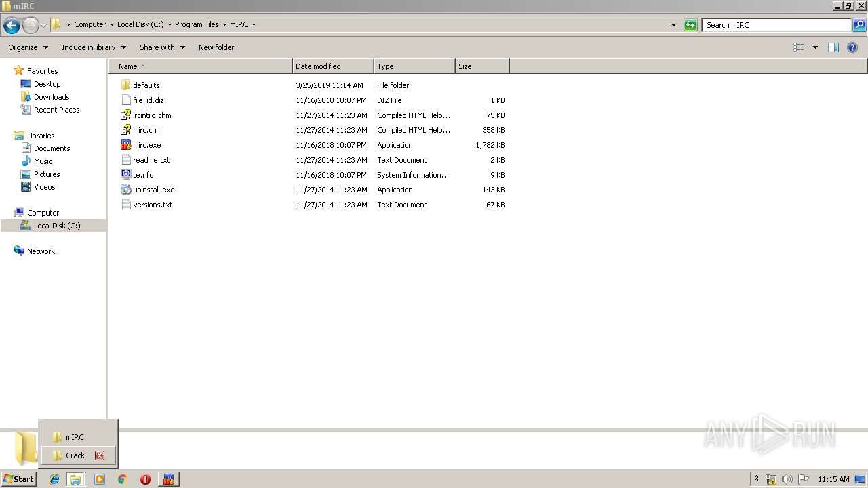Select the mirc.exe application icon
Image resolution: width=868 pixels, height=488 pixels.
pyautogui.click(x=125, y=145)
